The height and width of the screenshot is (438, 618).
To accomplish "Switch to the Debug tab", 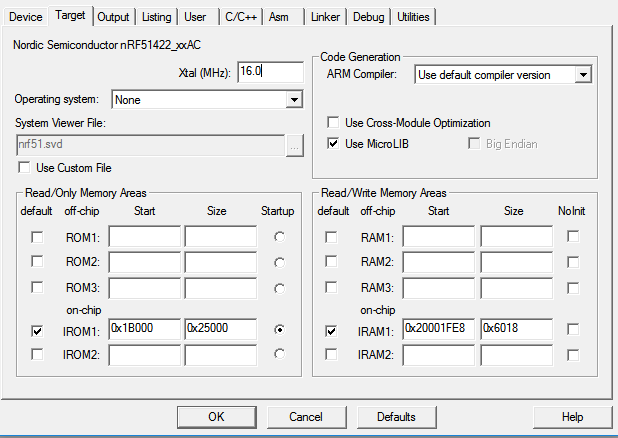I will click(x=369, y=17).
